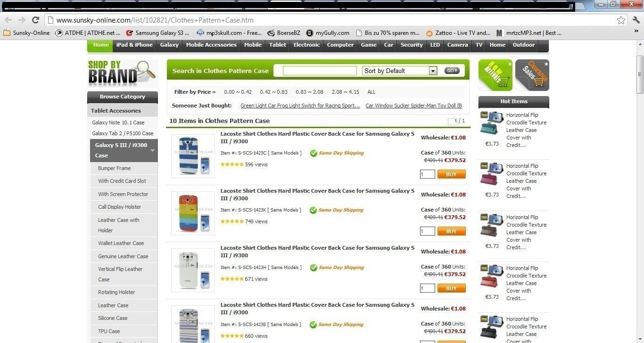Open ATDHE bookmark
The width and height of the screenshot is (644, 343).
coord(88,33)
